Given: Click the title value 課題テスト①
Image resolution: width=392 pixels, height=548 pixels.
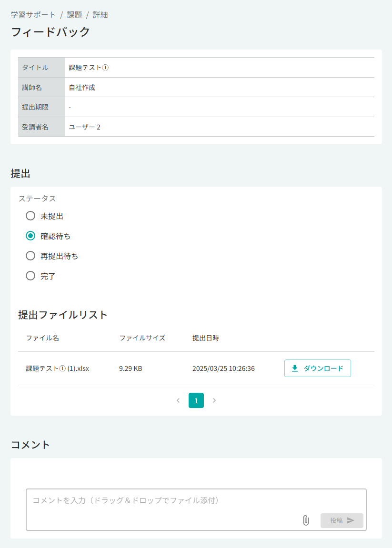Looking at the screenshot, I should coord(89,68).
